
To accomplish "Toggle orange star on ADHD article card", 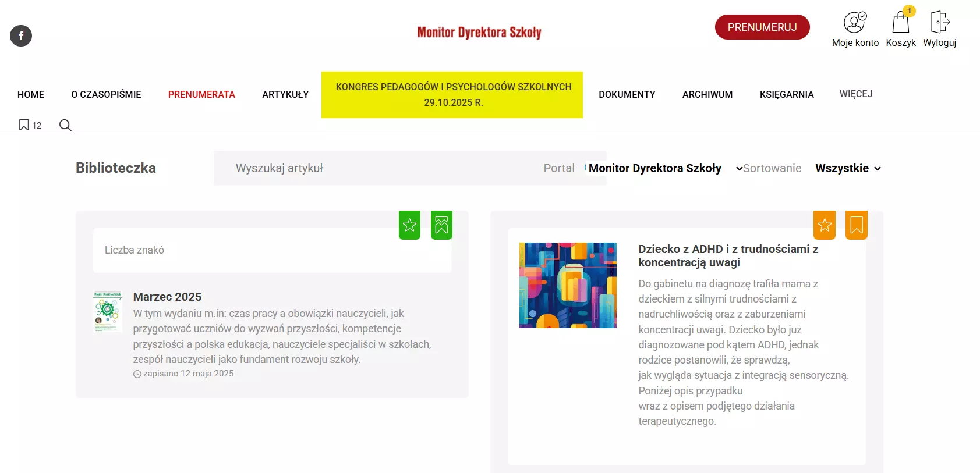I will (825, 225).
